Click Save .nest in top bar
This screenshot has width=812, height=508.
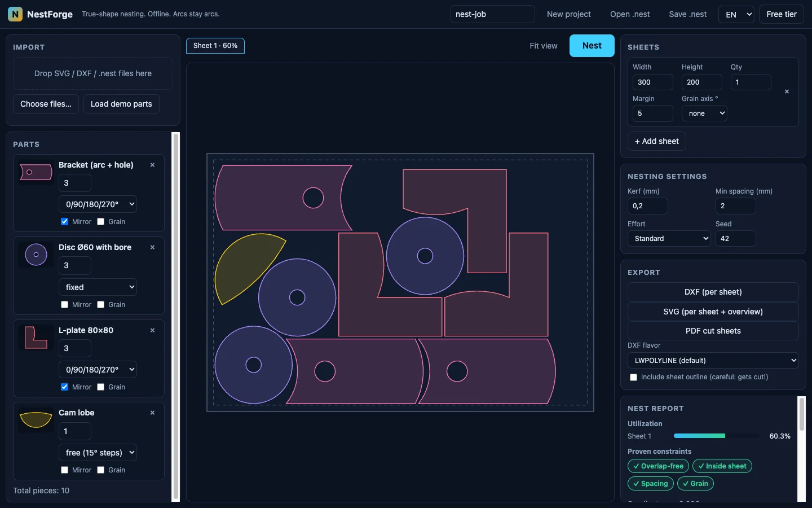(688, 14)
